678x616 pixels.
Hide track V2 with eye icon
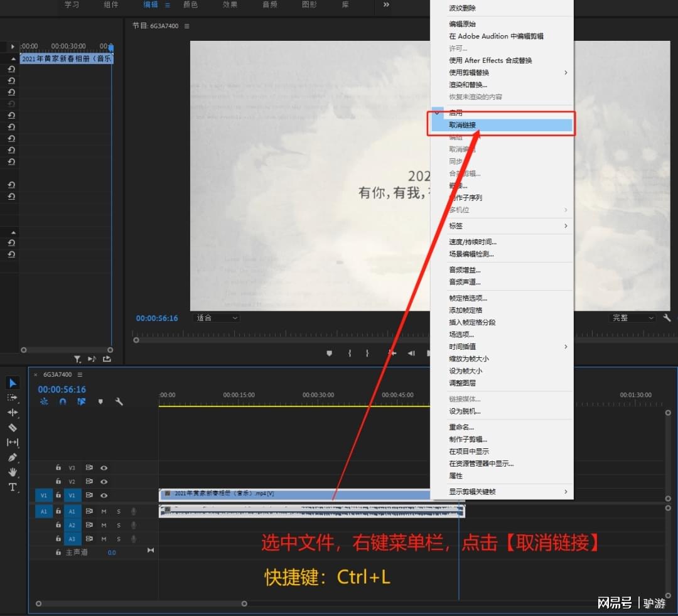[x=104, y=482]
